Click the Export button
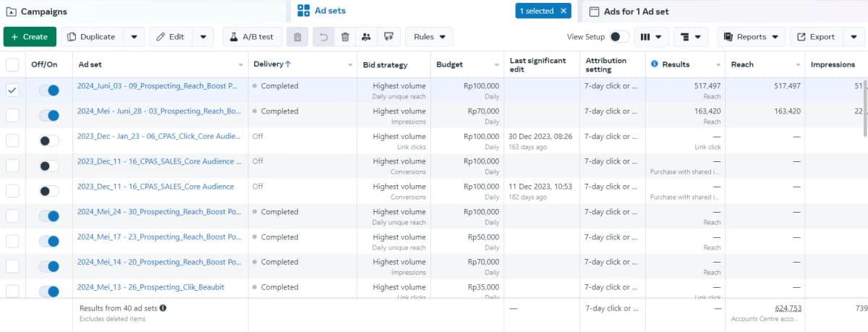This screenshot has height=332, width=868. click(x=816, y=37)
